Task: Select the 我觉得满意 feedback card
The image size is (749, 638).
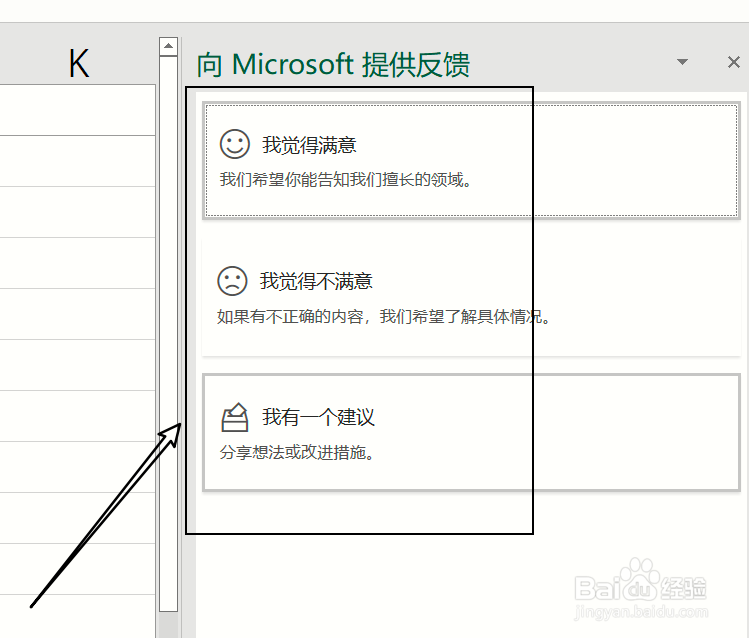Action: [471, 160]
